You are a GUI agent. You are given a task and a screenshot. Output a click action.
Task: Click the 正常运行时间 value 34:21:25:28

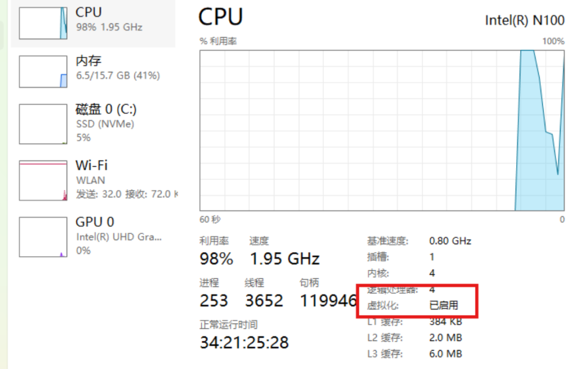tap(244, 343)
